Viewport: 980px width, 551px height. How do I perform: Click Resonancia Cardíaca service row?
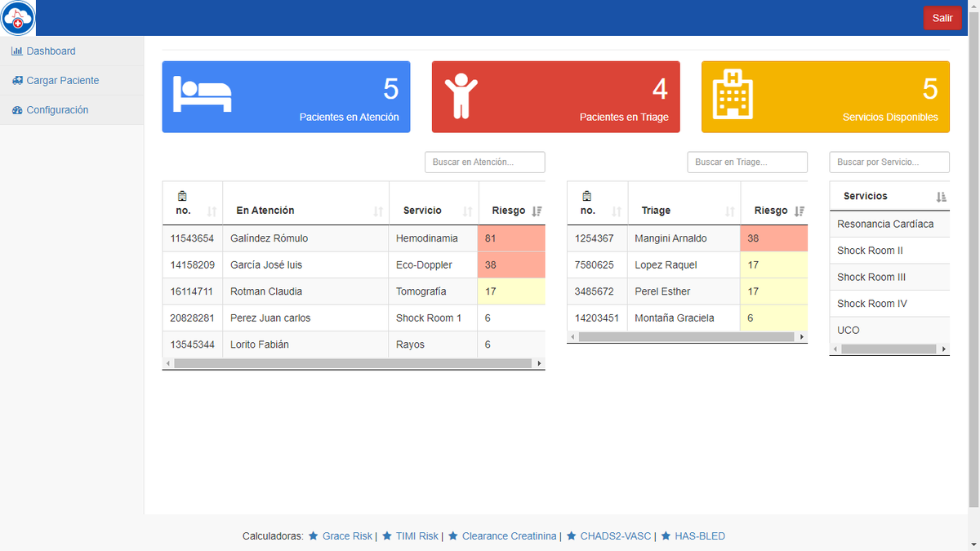tap(889, 224)
